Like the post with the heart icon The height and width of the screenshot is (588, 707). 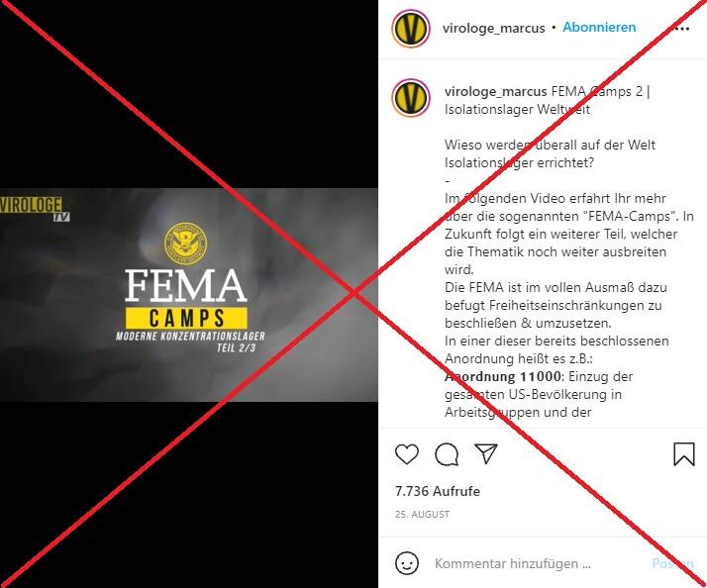[x=407, y=454]
